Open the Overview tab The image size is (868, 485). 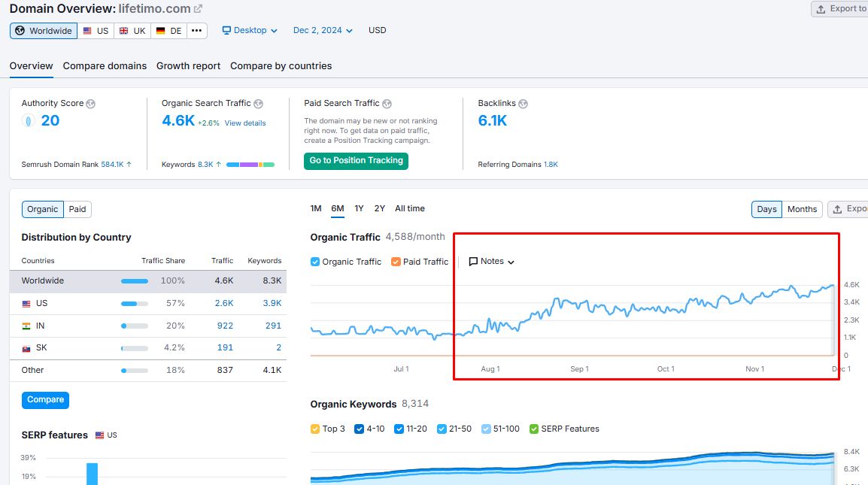click(31, 66)
